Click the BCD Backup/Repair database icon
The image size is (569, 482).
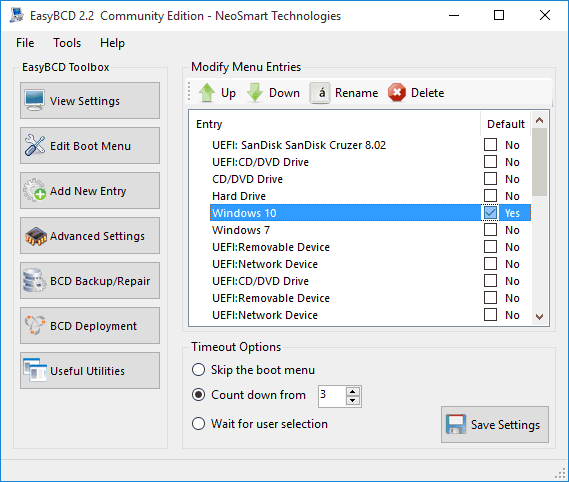(34, 281)
